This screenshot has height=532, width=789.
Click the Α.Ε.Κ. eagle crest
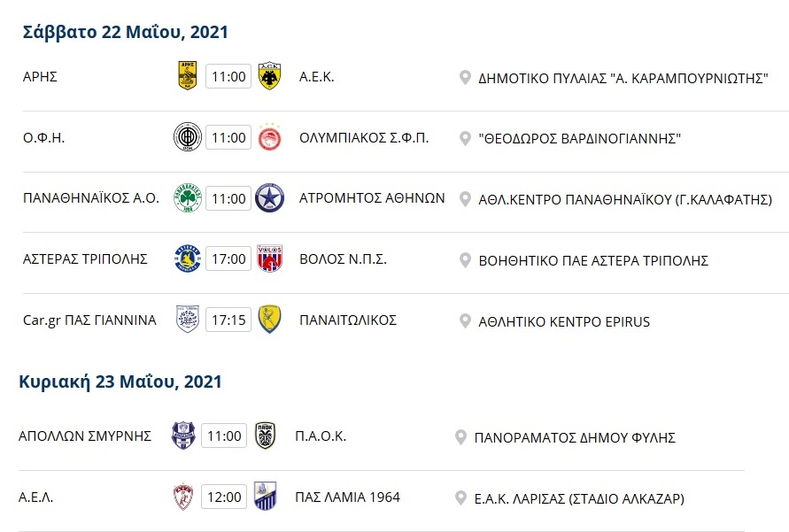tap(269, 76)
